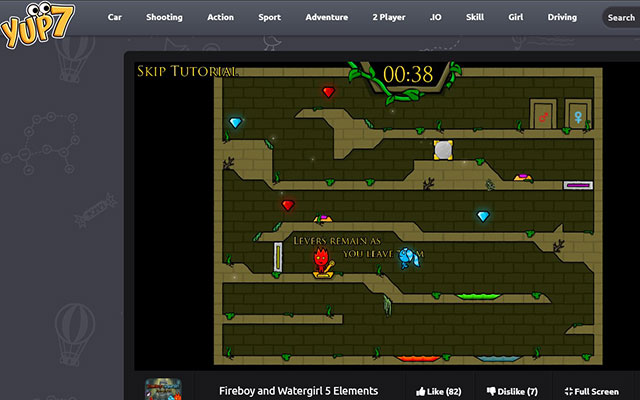Image resolution: width=640 pixels, height=400 pixels.
Task: Click the blue gem at upper left
Action: [236, 122]
